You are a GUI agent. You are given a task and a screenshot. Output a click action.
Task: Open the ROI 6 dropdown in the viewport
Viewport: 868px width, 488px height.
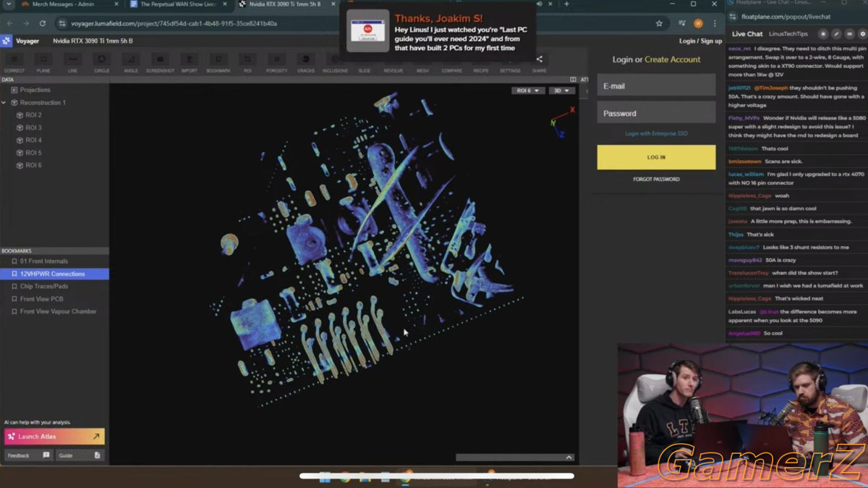pyautogui.click(x=528, y=91)
